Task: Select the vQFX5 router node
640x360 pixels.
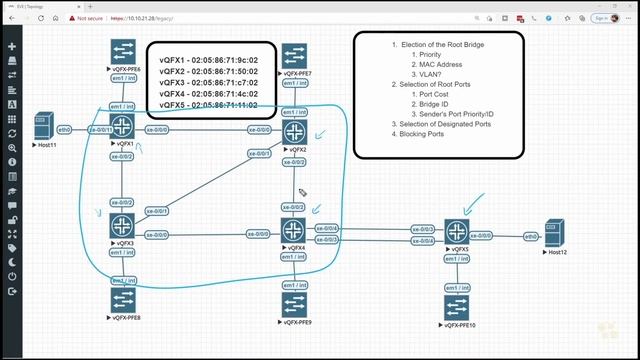Action: [x=457, y=232]
